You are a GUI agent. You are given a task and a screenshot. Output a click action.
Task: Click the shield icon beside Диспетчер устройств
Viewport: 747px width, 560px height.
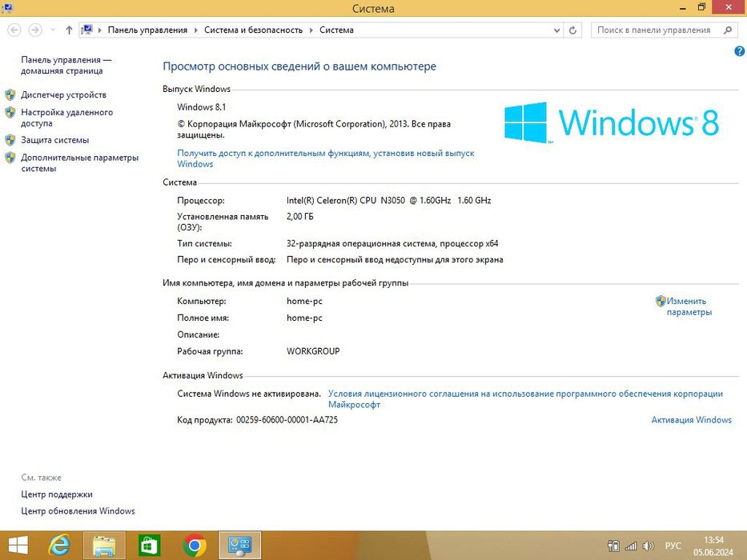click(x=10, y=94)
